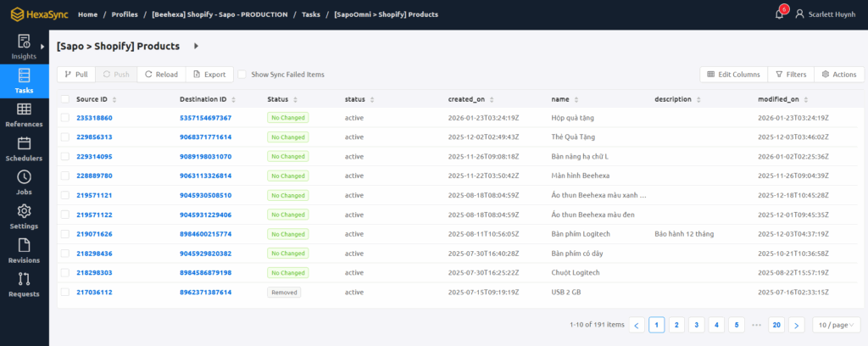Open Scarlett Huynh user profile

(x=825, y=14)
